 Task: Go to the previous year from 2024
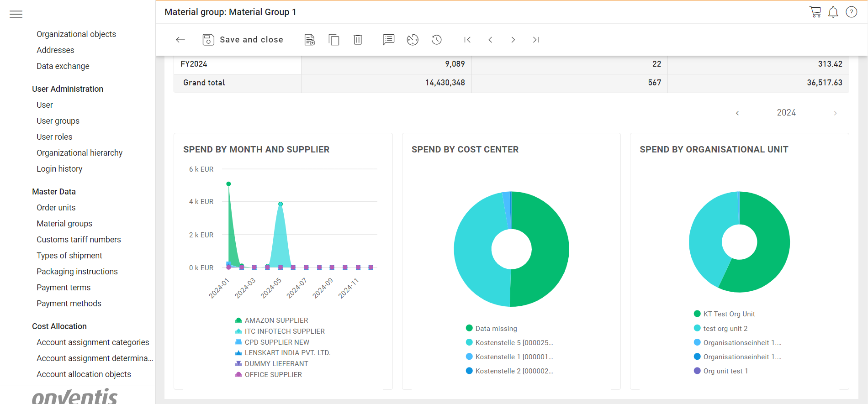click(x=737, y=113)
